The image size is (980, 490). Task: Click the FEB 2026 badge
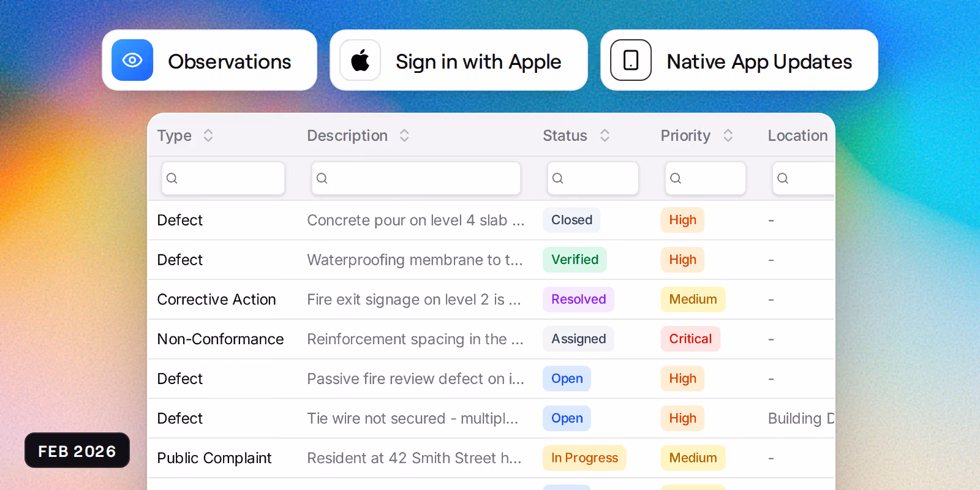77,450
